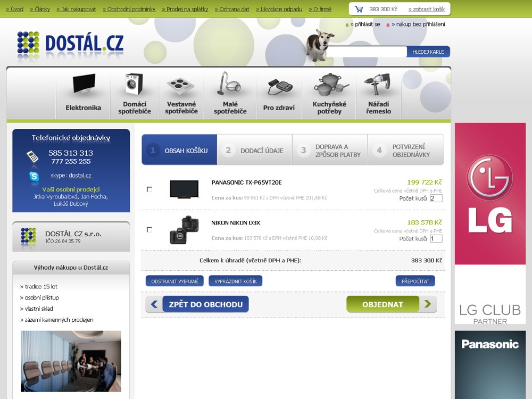532x399 pixels.
Task: Open Prodej na splátky menu link
Action: [185, 9]
